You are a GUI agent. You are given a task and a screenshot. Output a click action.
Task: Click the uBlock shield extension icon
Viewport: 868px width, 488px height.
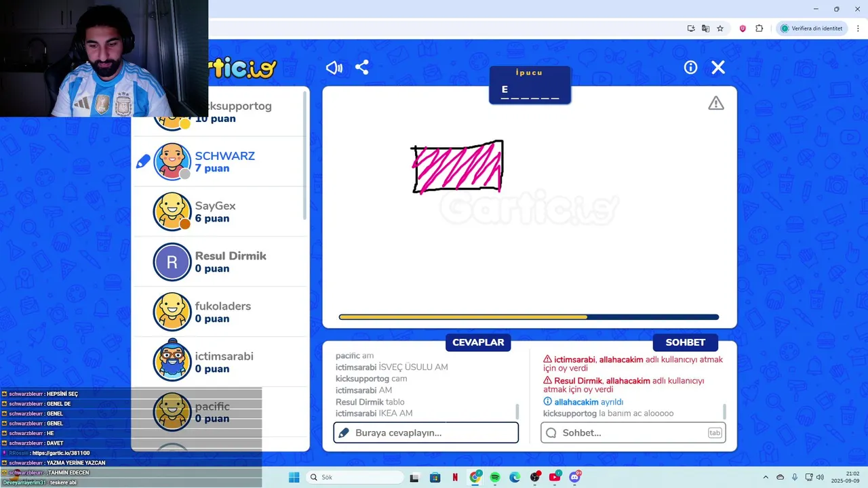(743, 28)
